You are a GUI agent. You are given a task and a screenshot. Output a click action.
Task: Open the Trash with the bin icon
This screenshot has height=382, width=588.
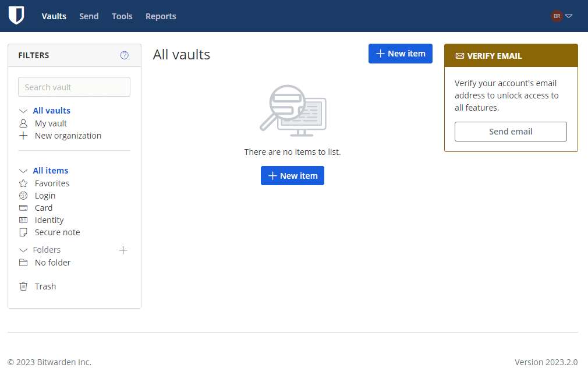click(23, 286)
